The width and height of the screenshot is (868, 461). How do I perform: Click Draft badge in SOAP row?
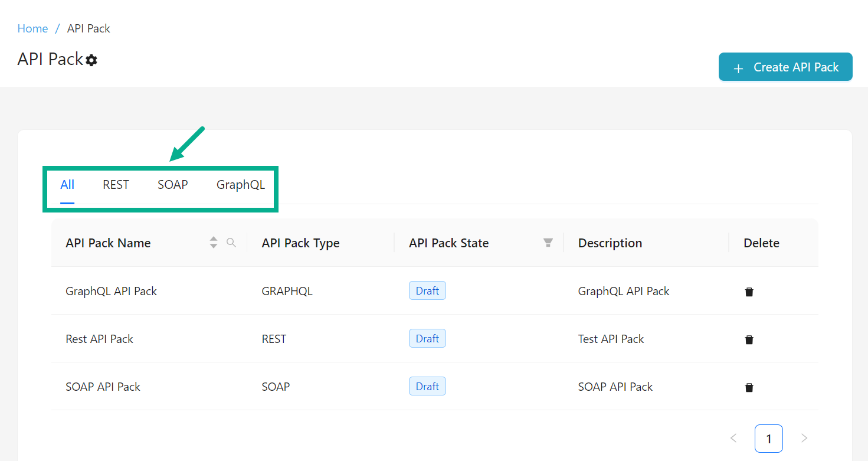(x=427, y=387)
